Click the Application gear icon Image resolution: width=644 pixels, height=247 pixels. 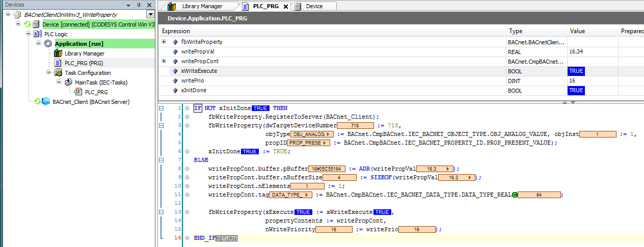tap(48, 44)
